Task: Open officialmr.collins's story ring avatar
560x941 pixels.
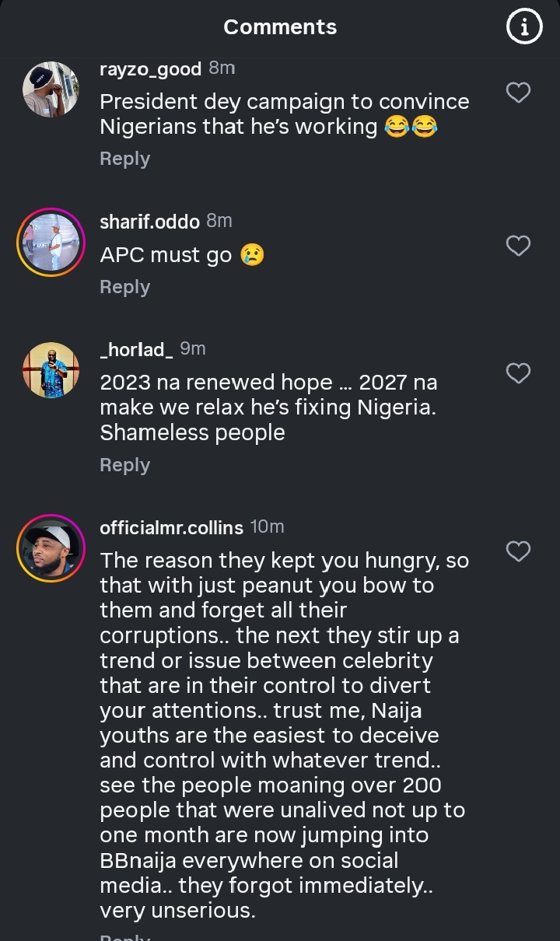Action: pos(51,548)
